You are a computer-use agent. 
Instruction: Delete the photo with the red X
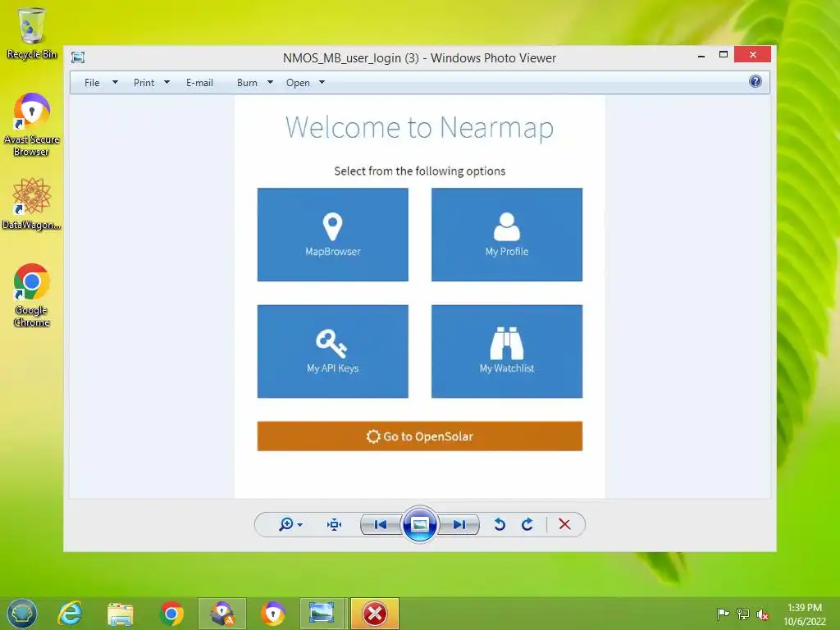click(x=564, y=524)
